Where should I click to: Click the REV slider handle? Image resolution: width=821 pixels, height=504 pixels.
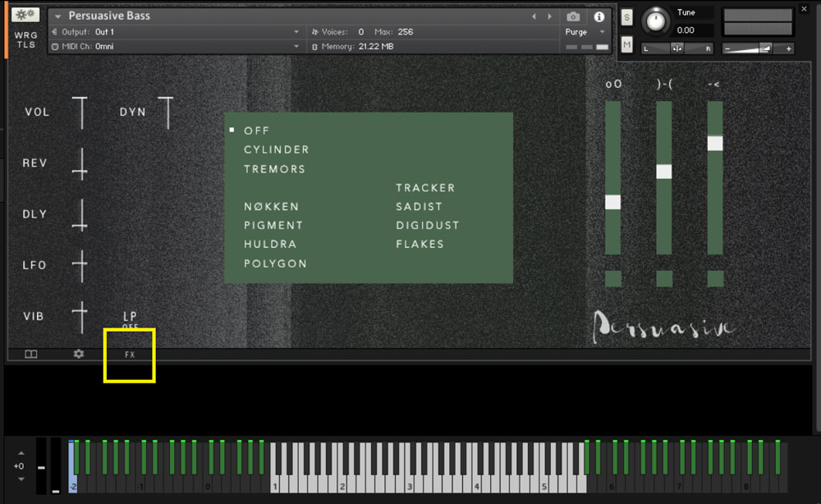(80, 171)
